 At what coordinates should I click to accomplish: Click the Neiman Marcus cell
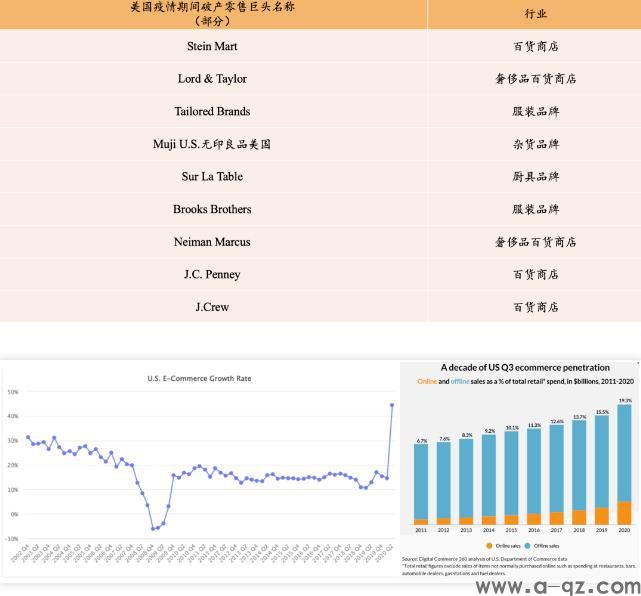[x=212, y=242]
